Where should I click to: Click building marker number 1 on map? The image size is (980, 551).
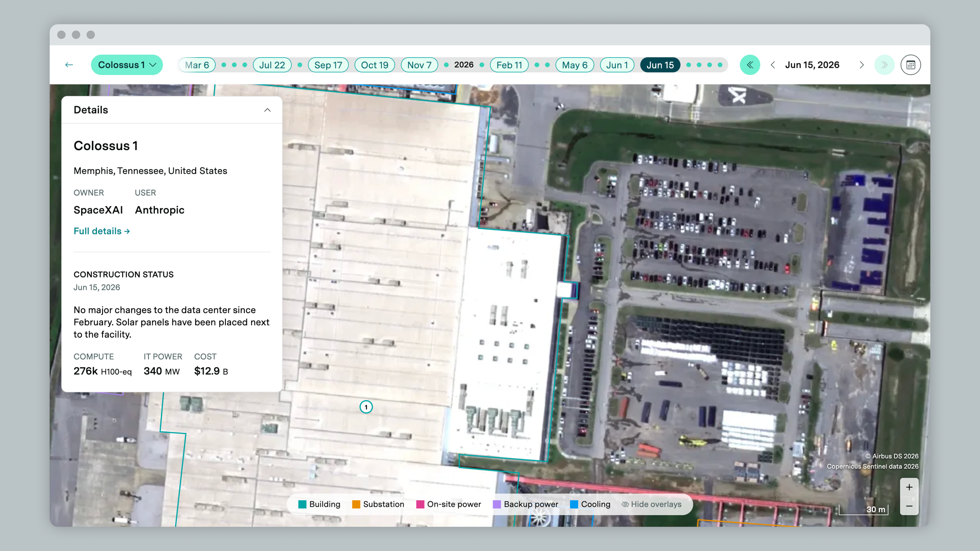(366, 407)
